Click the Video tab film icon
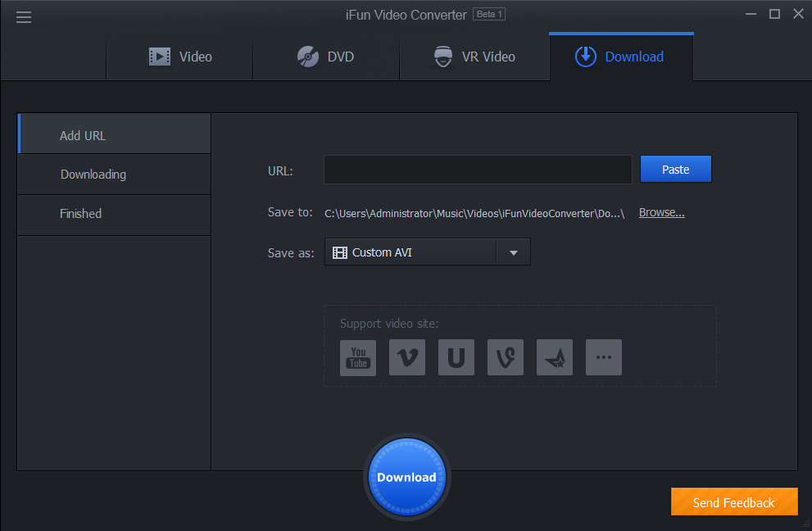Viewport: 812px width, 531px height. pyautogui.click(x=160, y=57)
